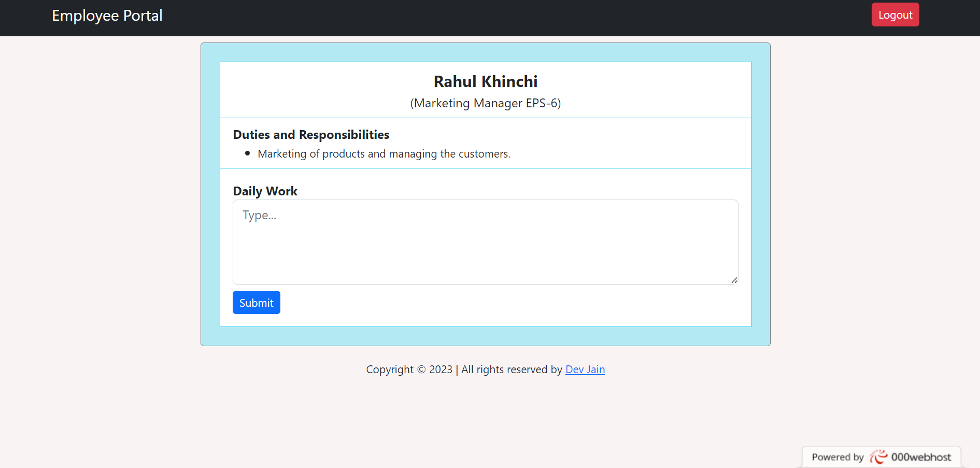Click the Submit button
The height and width of the screenshot is (468, 980).
[x=256, y=302]
